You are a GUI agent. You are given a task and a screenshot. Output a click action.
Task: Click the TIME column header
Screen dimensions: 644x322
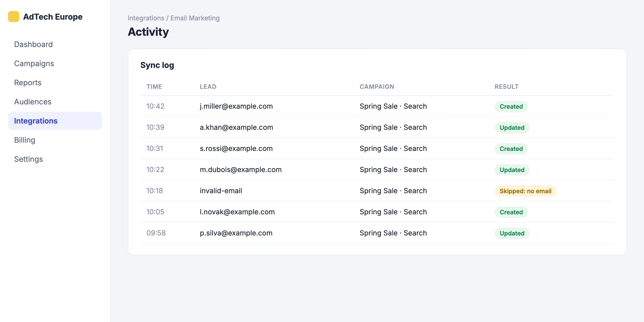tap(154, 87)
